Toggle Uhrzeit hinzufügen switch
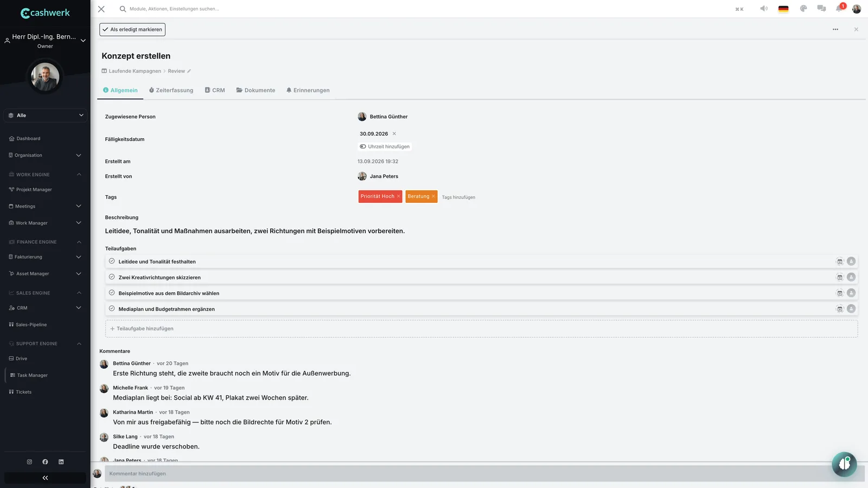Image resolution: width=868 pixels, height=488 pixels. pyautogui.click(x=363, y=146)
